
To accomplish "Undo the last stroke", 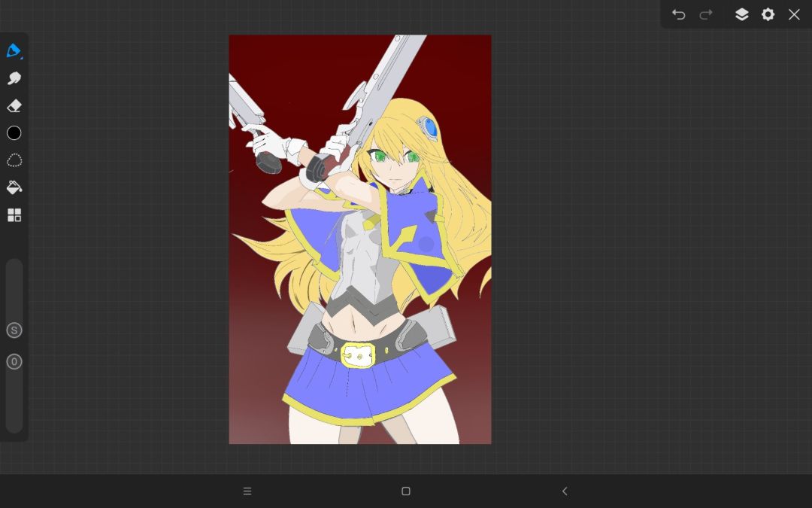I will 678,14.
